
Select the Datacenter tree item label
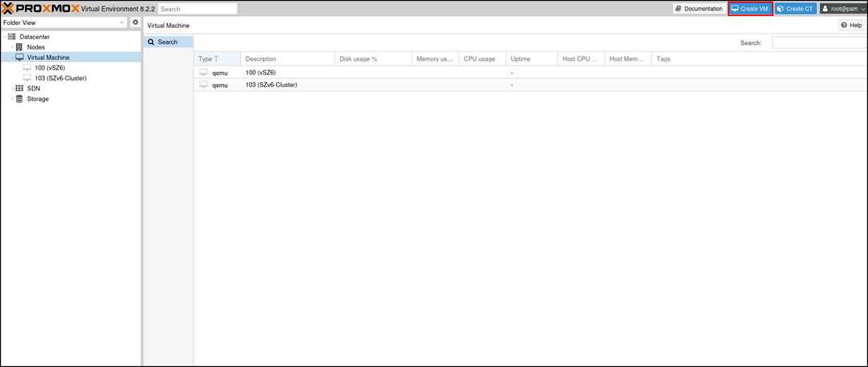(x=34, y=37)
